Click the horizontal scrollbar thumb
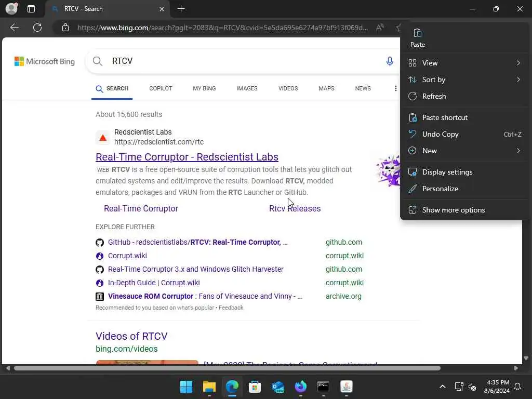 coord(227,368)
